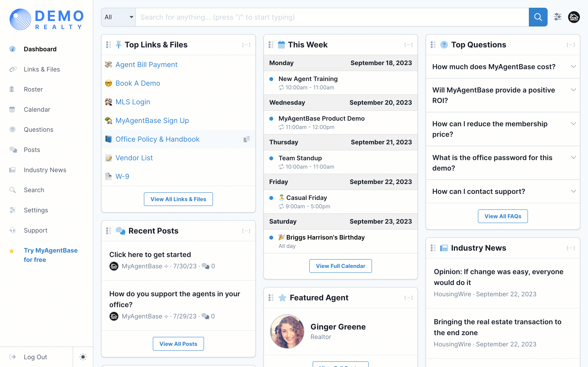The image size is (588, 367).
Task: Focus the Search for anything input field
Action: [332, 17]
